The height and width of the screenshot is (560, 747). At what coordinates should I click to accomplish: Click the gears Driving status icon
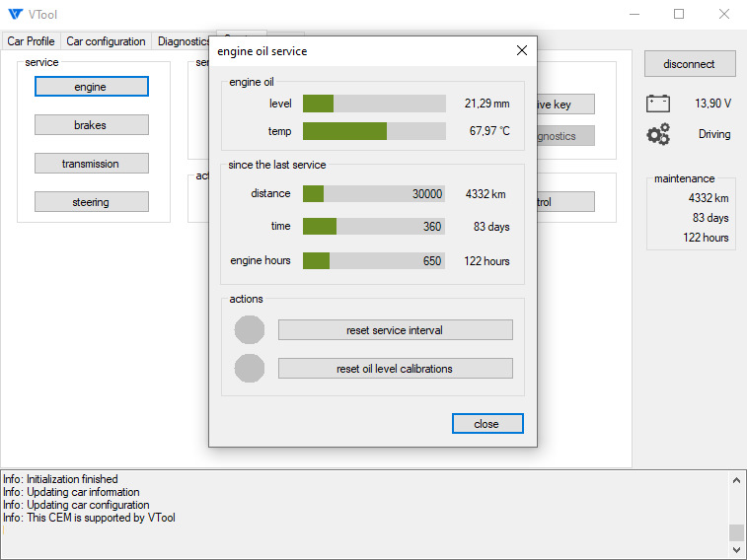(x=658, y=134)
